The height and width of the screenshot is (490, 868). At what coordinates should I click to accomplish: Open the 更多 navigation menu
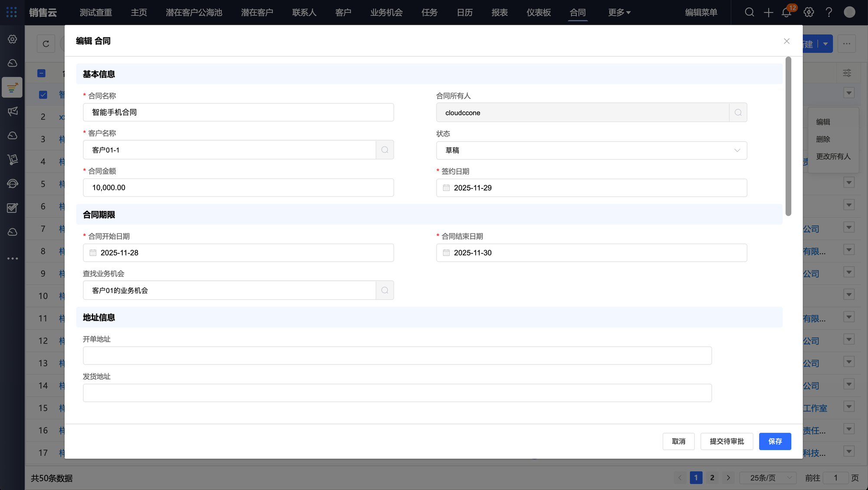point(619,13)
